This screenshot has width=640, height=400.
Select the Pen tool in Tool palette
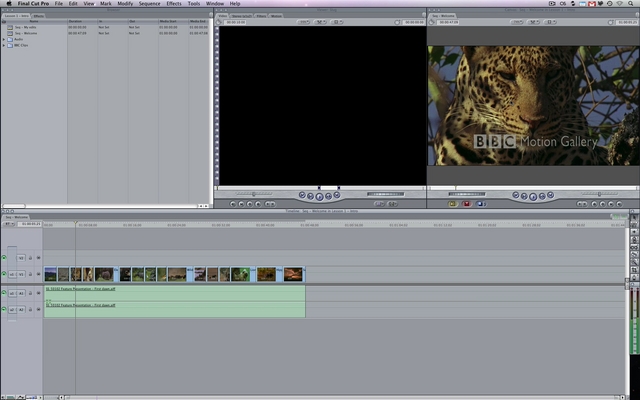(x=634, y=278)
